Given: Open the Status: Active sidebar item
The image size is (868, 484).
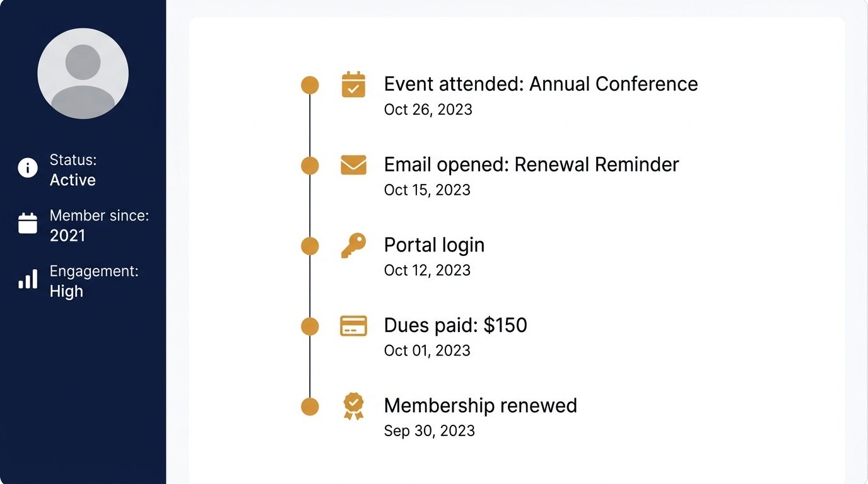Looking at the screenshot, I should coord(73,169).
